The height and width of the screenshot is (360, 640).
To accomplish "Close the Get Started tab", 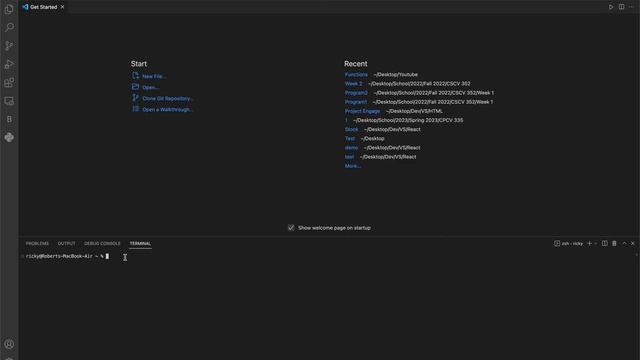I will point(62,7).
